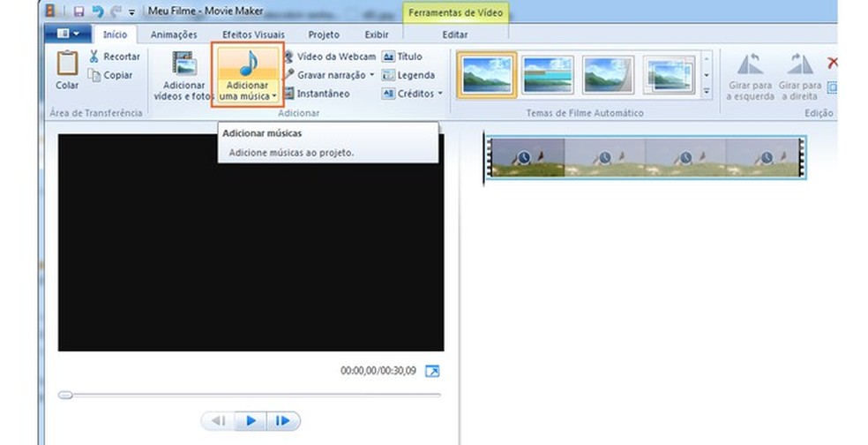The image size is (868, 445).
Task: Advance to the next frame
Action: pos(283,421)
